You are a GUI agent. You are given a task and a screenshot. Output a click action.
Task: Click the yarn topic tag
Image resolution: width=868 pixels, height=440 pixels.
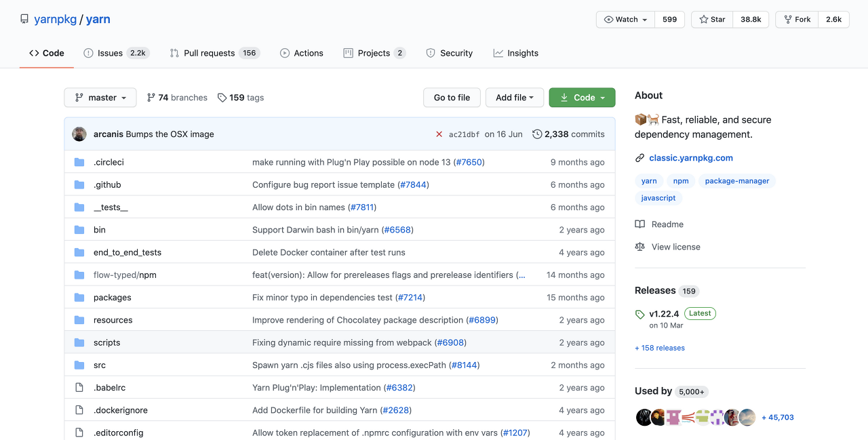tap(649, 181)
